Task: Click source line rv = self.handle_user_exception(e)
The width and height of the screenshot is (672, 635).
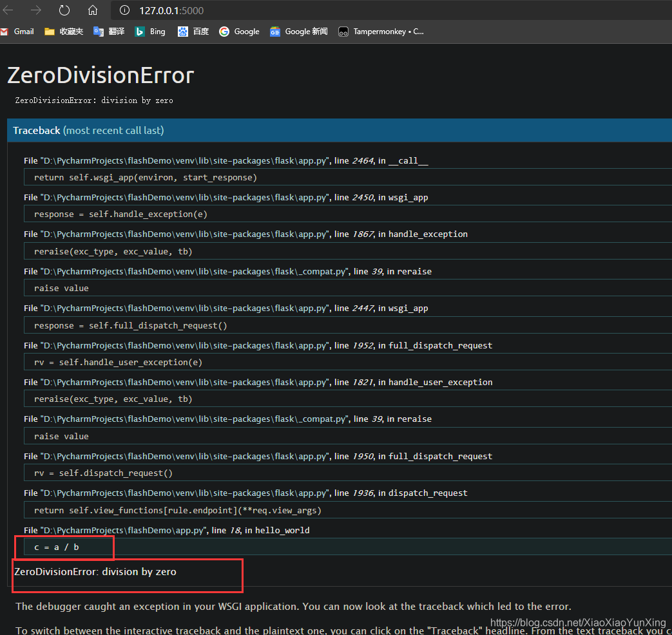Action: click(347, 363)
